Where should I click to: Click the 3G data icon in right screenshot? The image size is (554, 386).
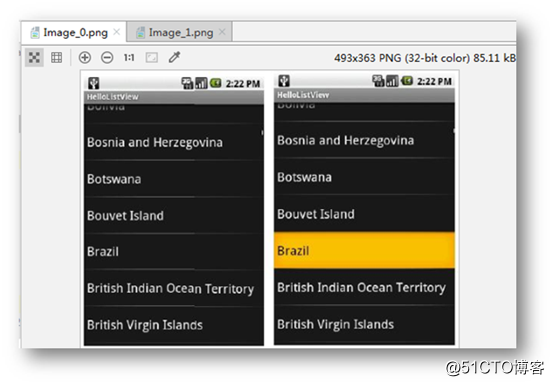[x=378, y=81]
